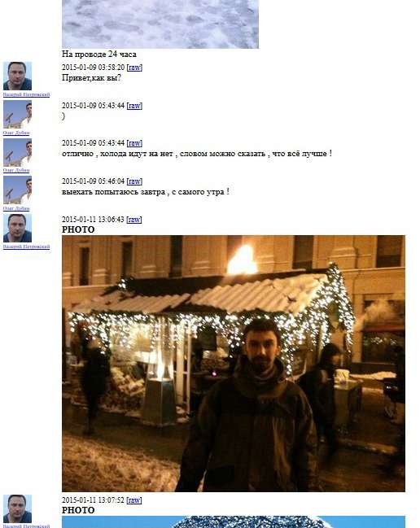Click avatar beside "Привет,как вы?" message
Screen dimensions: 420x528
(x=18, y=76)
